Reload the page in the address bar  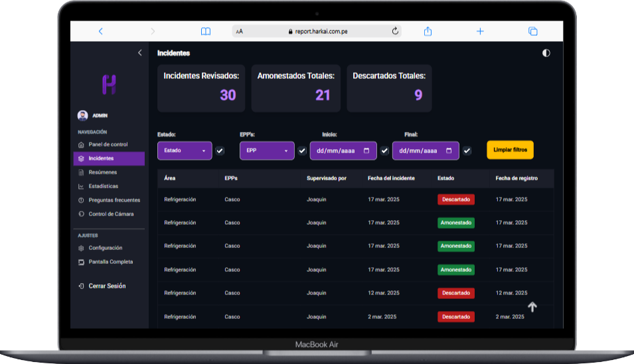[x=395, y=31]
